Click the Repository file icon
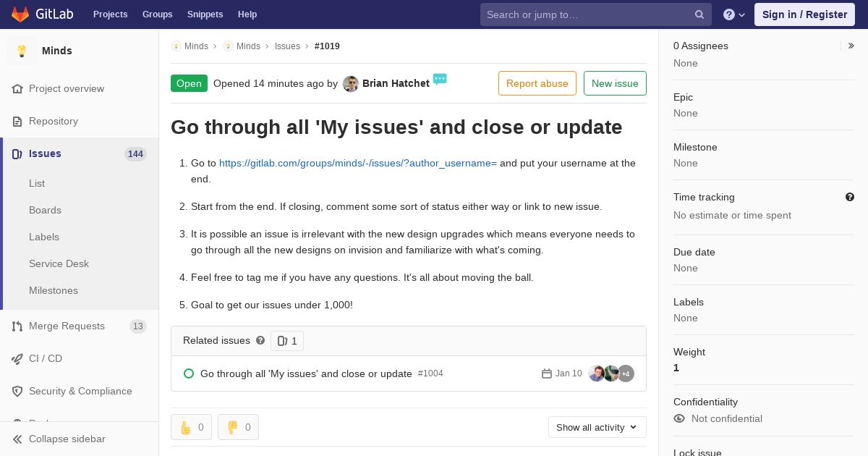This screenshot has width=868, height=456. pos(17,121)
